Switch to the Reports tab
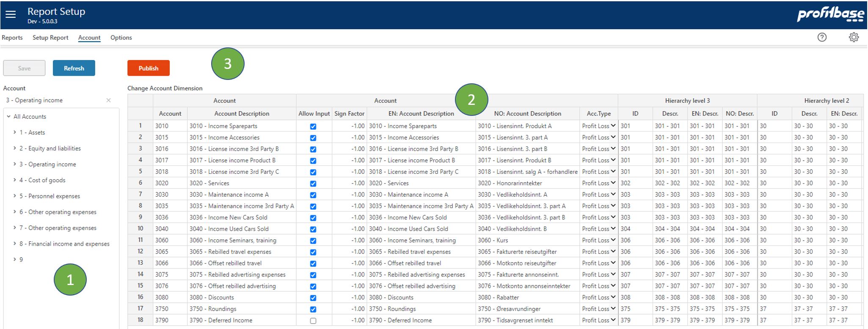Image resolution: width=868 pixels, height=329 pixels. pyautogui.click(x=12, y=38)
